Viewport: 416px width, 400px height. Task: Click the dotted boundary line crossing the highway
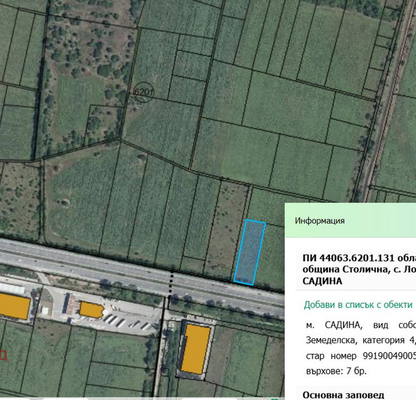pos(171,284)
